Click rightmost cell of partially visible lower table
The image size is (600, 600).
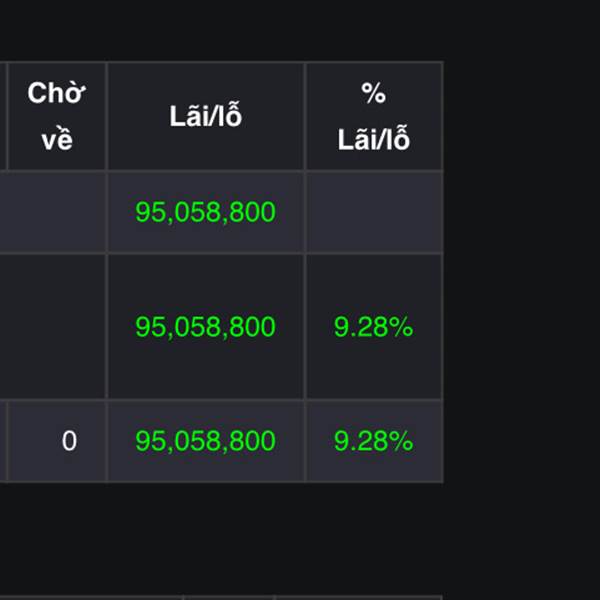(x=359, y=598)
